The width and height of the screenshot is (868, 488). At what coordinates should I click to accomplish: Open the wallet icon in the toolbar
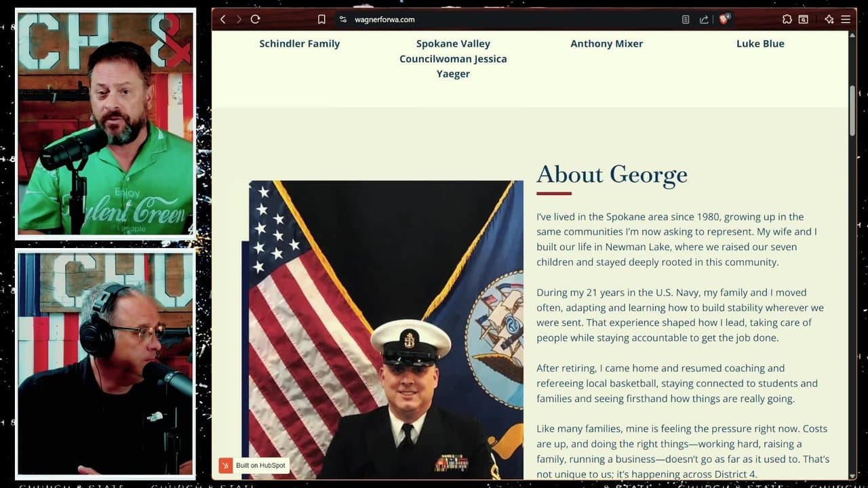click(x=803, y=20)
